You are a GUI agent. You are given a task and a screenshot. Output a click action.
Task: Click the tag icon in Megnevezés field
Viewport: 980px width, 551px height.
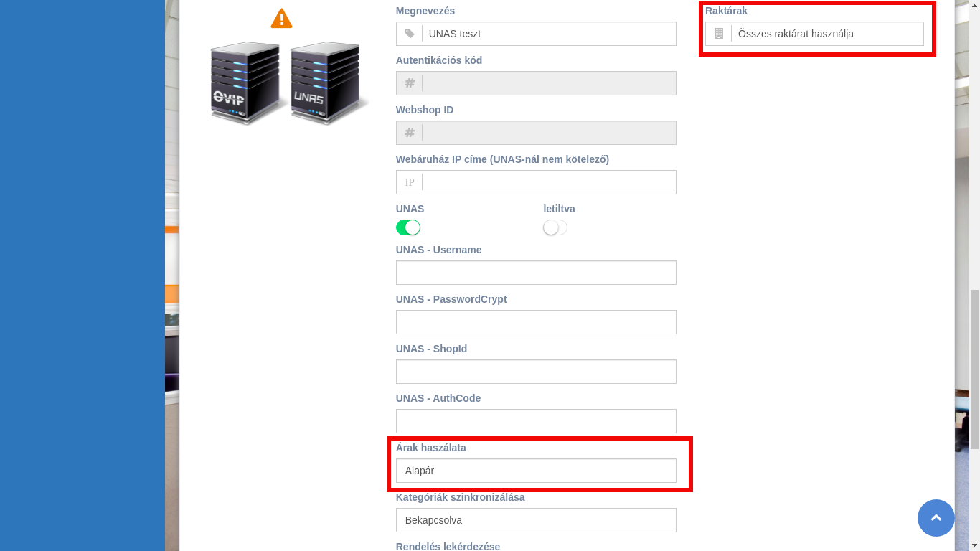pyautogui.click(x=410, y=34)
